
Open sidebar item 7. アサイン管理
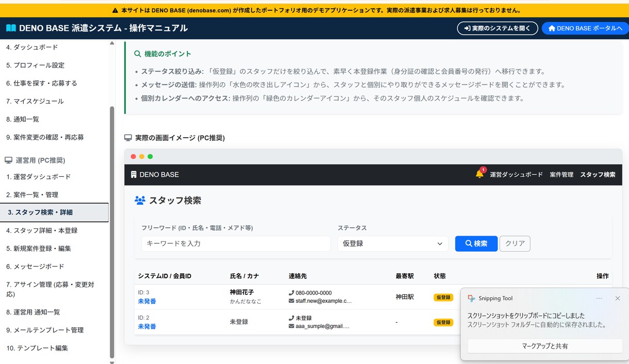54,289
